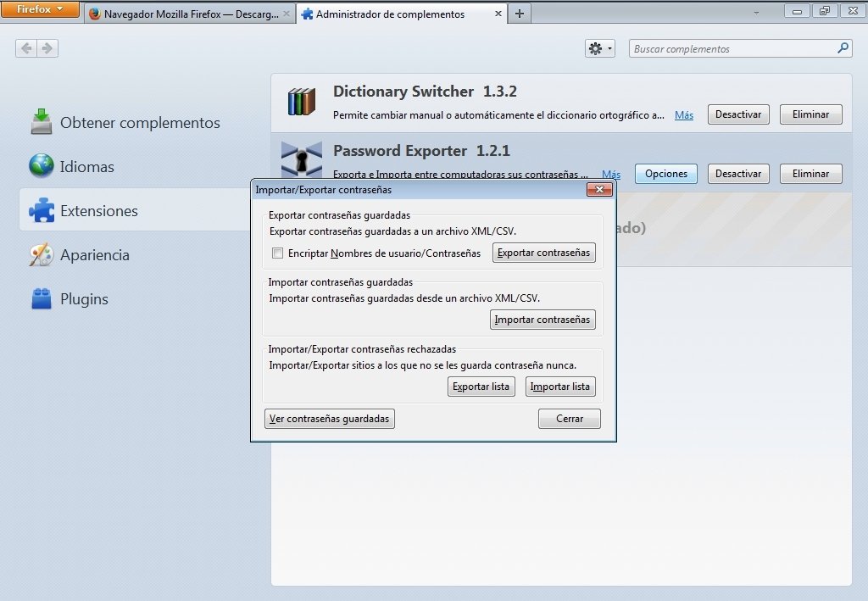Click the Cerrar button
Image resolution: width=868 pixels, height=601 pixels.
pos(570,419)
